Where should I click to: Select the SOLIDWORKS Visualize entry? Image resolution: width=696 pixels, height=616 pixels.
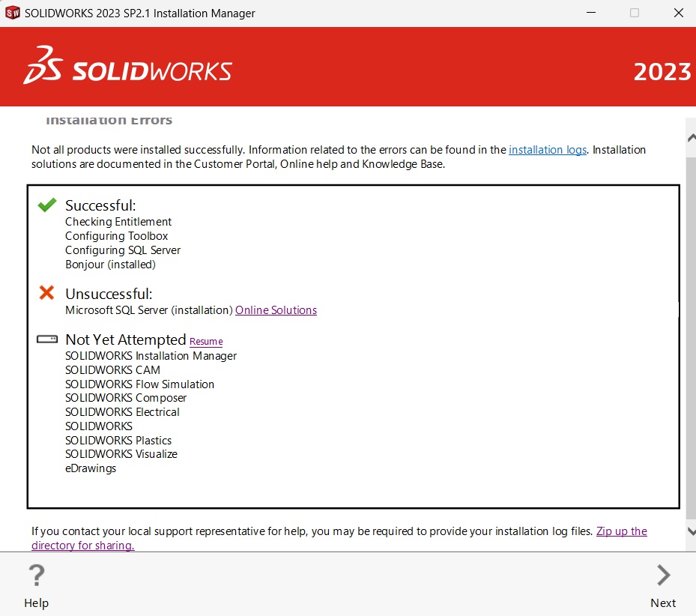click(121, 454)
